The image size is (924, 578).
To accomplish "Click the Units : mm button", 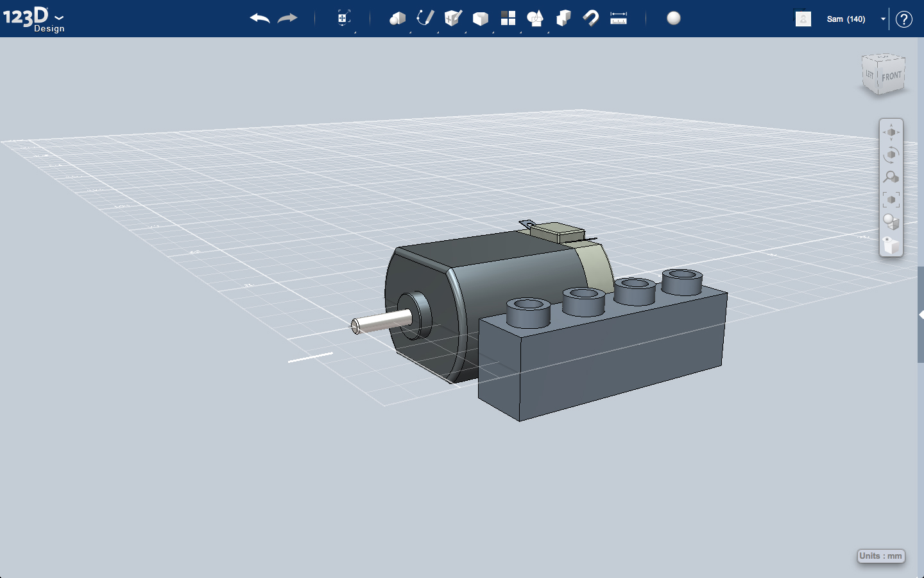I will point(881,556).
